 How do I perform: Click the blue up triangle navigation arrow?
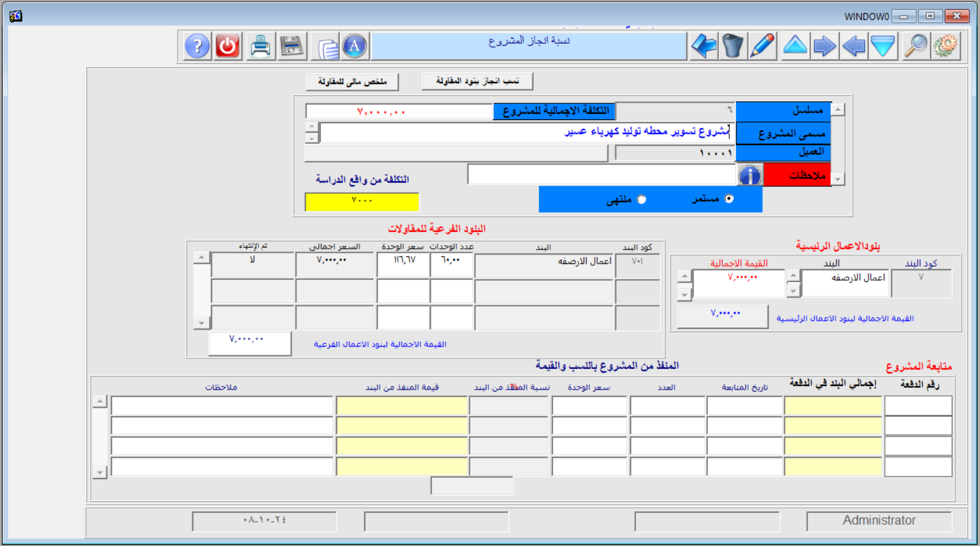click(x=795, y=46)
